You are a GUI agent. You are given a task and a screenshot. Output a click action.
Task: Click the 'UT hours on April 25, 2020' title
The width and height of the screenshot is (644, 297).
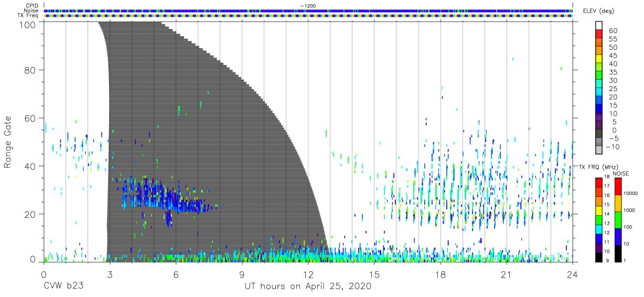click(308, 287)
